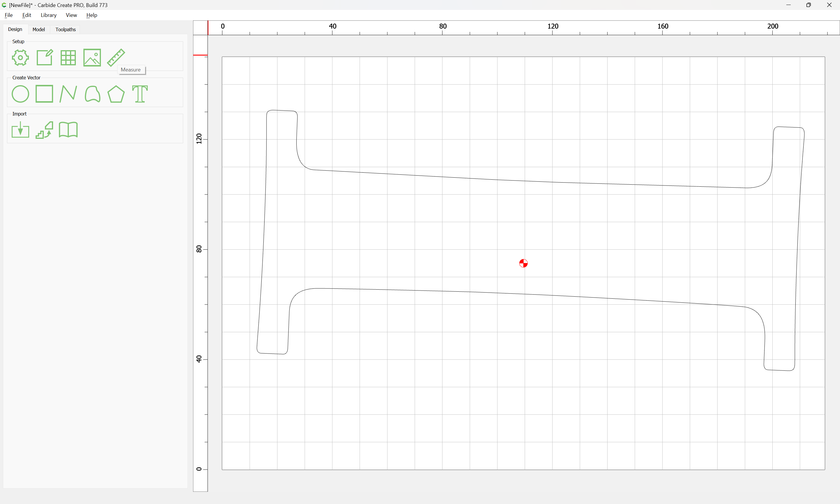840x504 pixels.
Task: Open the View menu
Action: point(71,15)
